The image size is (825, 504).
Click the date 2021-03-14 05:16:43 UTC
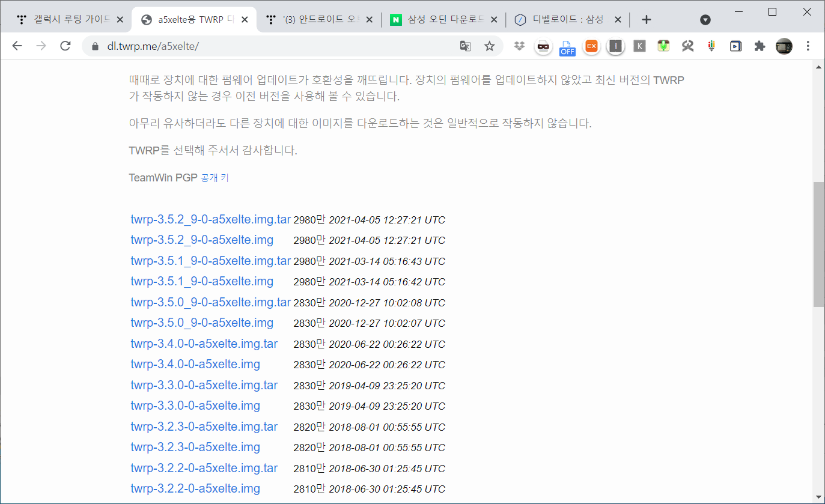click(x=387, y=261)
